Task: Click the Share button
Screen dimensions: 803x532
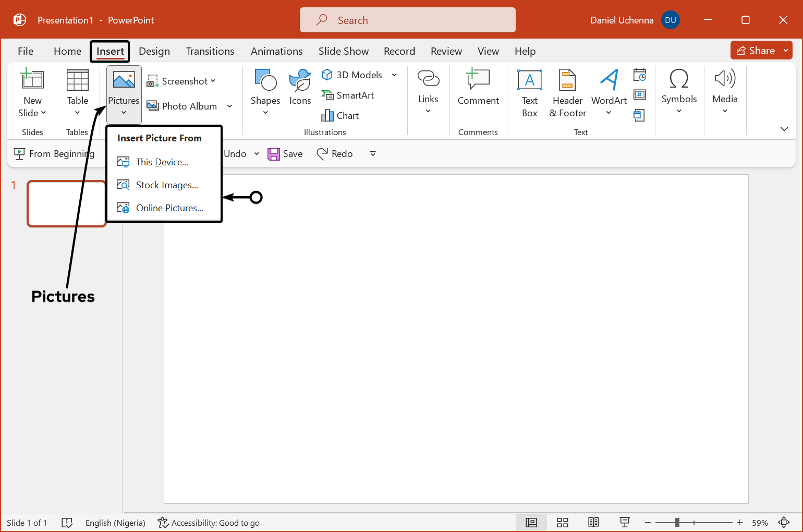Action: click(756, 51)
